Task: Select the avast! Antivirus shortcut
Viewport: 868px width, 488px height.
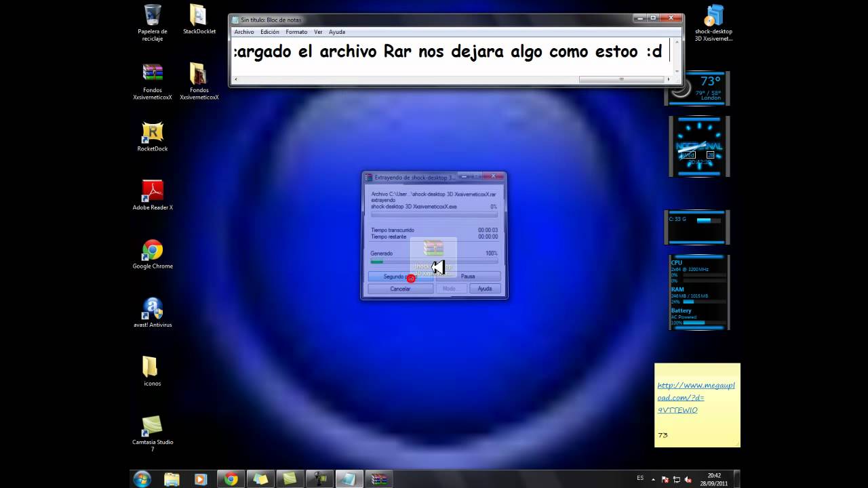Action: [153, 312]
